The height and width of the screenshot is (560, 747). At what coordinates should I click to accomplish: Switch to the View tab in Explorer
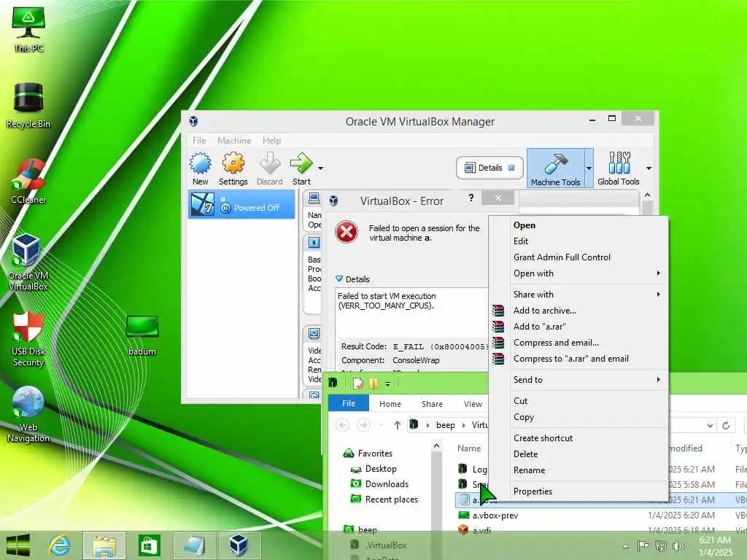(x=473, y=404)
